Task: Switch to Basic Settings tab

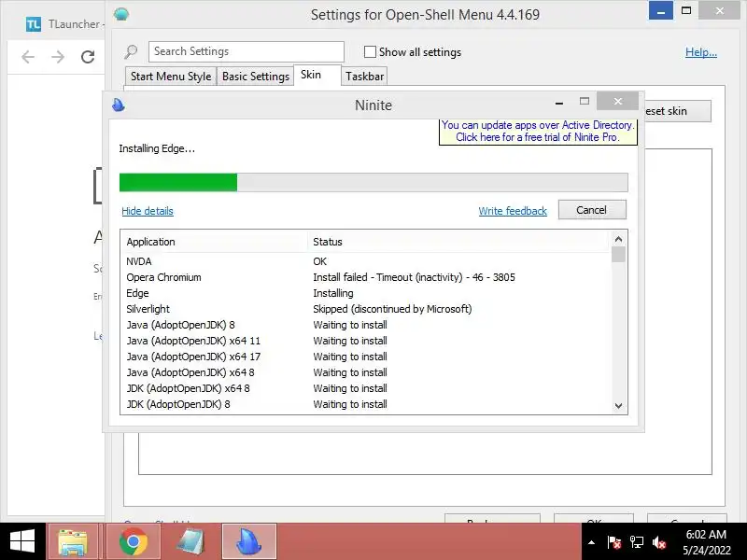Action: coord(255,77)
